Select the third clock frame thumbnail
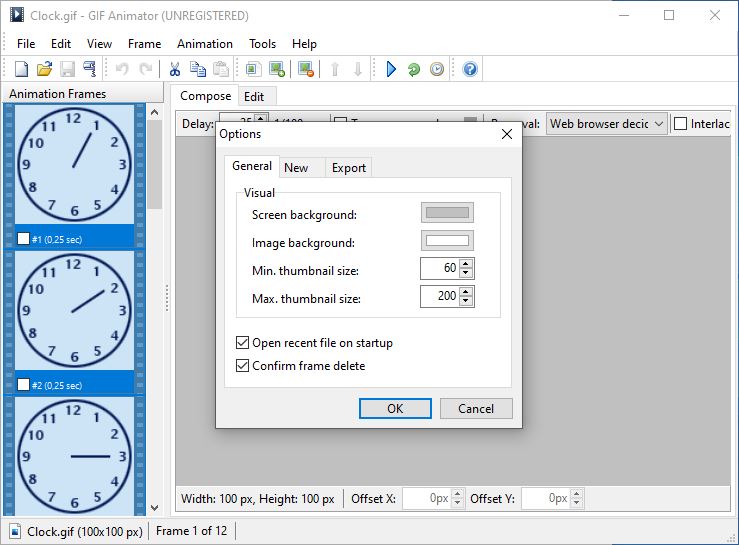The image size is (739, 545). coord(74,456)
